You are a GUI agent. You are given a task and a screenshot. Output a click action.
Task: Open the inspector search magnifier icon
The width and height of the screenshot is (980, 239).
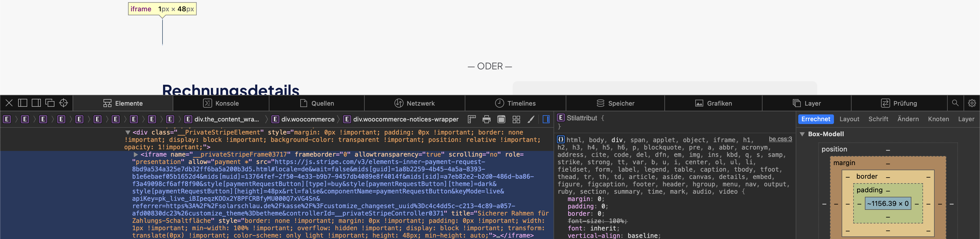point(955,103)
